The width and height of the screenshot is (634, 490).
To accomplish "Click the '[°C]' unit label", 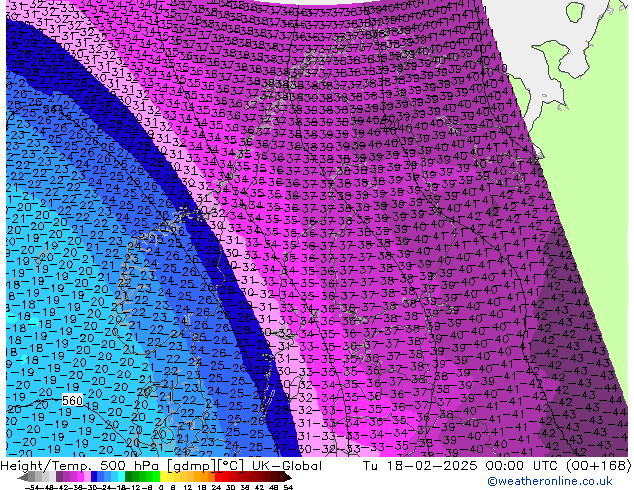I will click(x=231, y=466).
